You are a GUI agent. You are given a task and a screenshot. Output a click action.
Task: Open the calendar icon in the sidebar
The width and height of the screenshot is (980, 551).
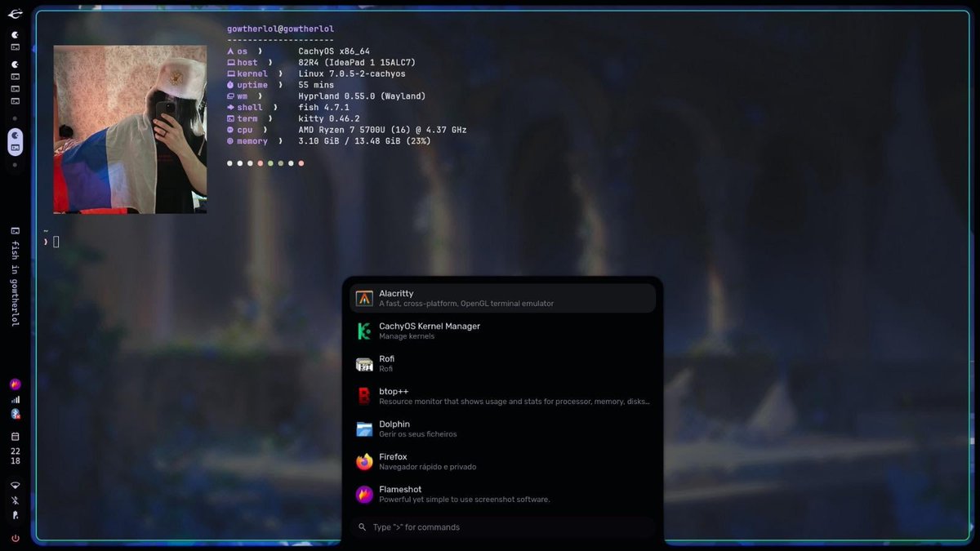(x=15, y=437)
